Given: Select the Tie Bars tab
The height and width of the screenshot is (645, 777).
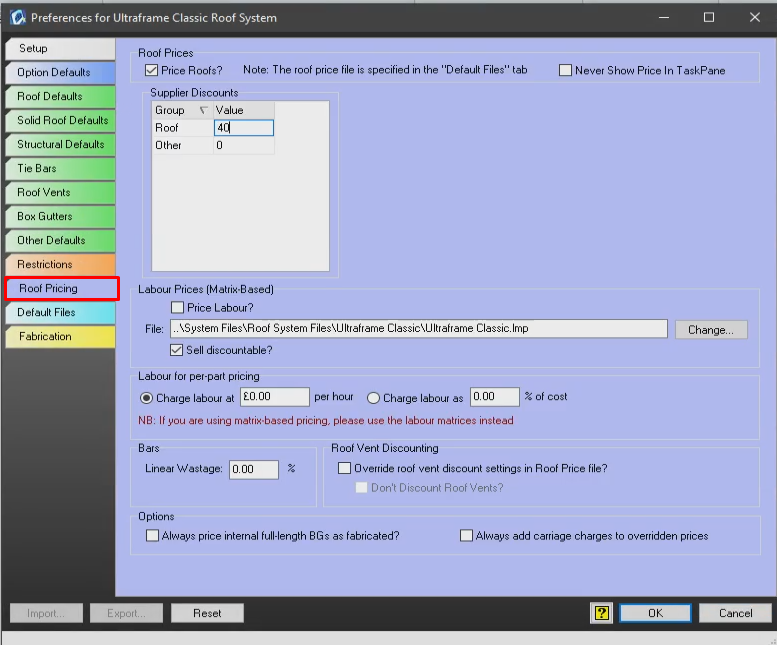Looking at the screenshot, I should click(x=60, y=168).
